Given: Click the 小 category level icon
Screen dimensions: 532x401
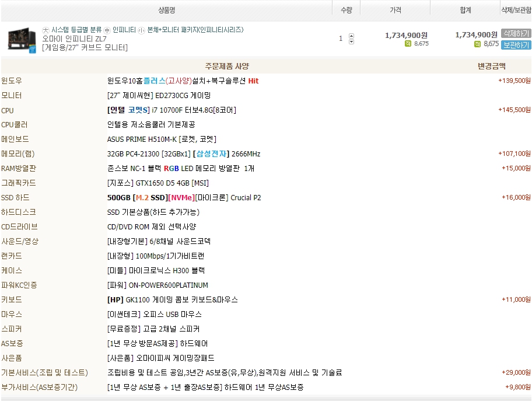Looking at the screenshot, I should [142, 30].
